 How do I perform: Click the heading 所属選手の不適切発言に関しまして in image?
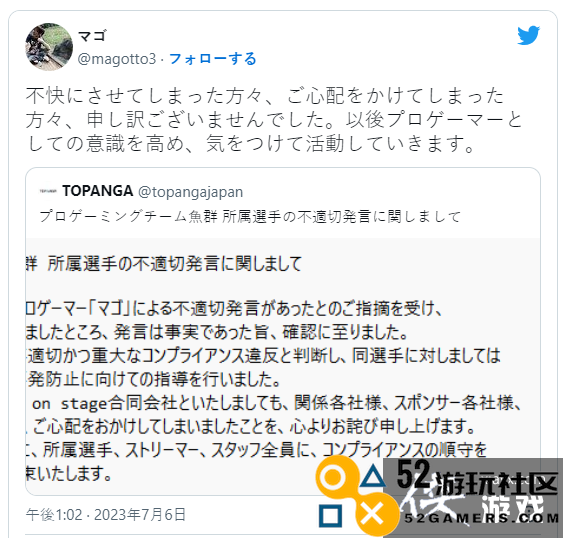click(x=175, y=264)
